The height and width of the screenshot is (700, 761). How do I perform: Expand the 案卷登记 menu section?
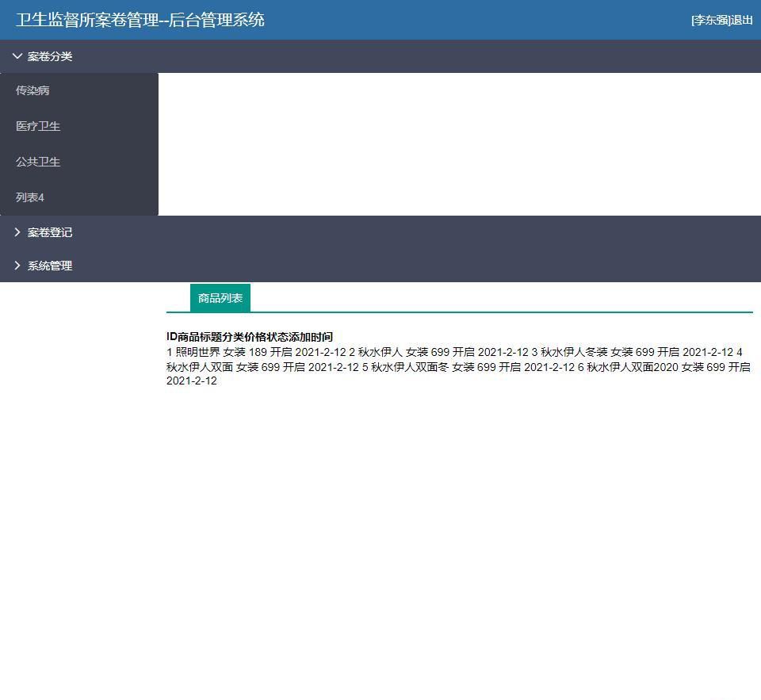click(48, 232)
